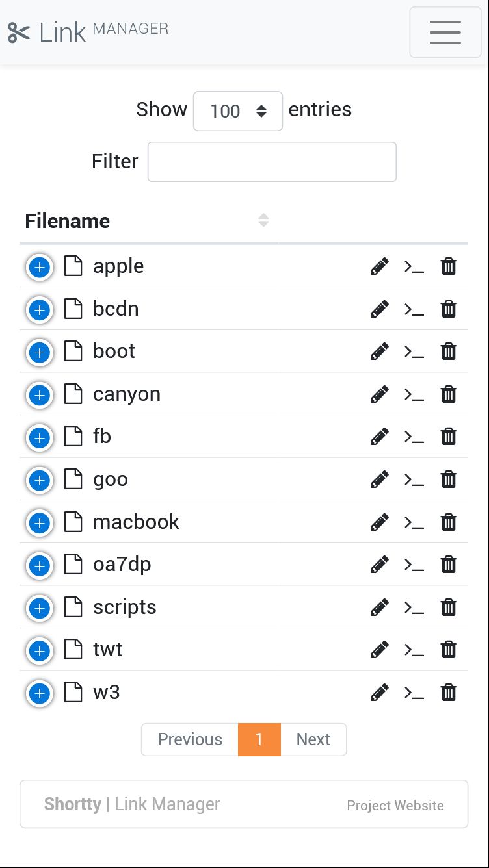Focus the Filter text field
The height and width of the screenshot is (868, 489).
pos(272,162)
